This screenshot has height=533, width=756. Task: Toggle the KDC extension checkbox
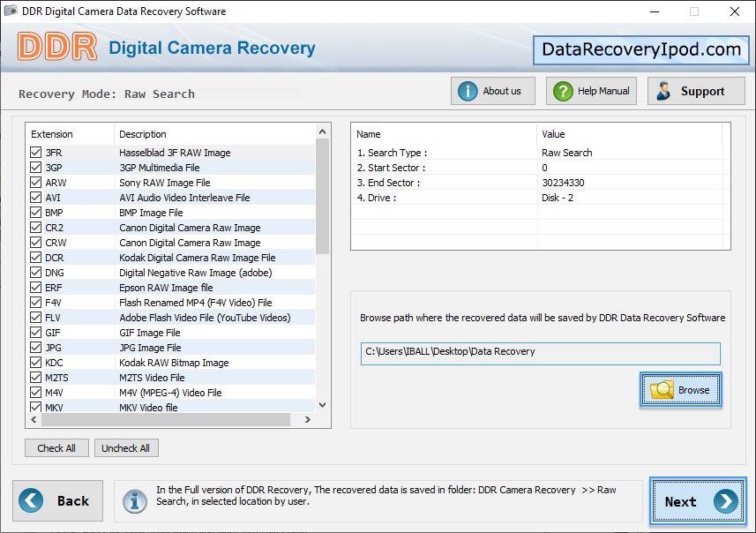point(35,363)
